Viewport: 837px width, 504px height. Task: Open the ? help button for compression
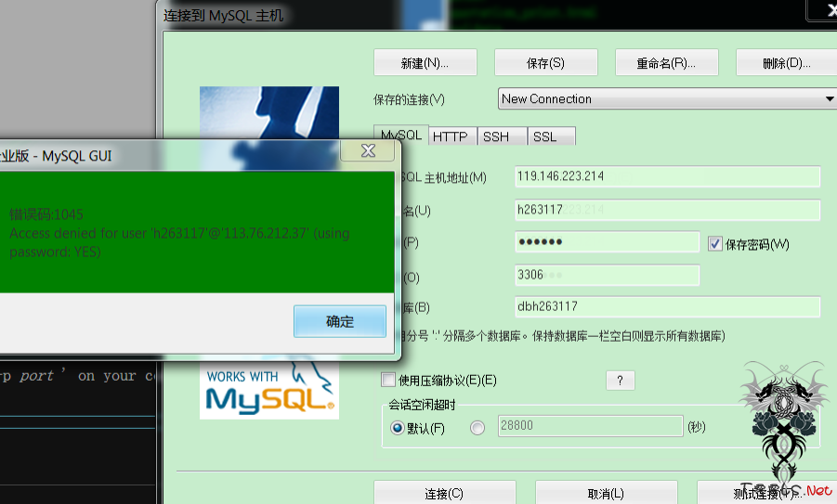621,381
